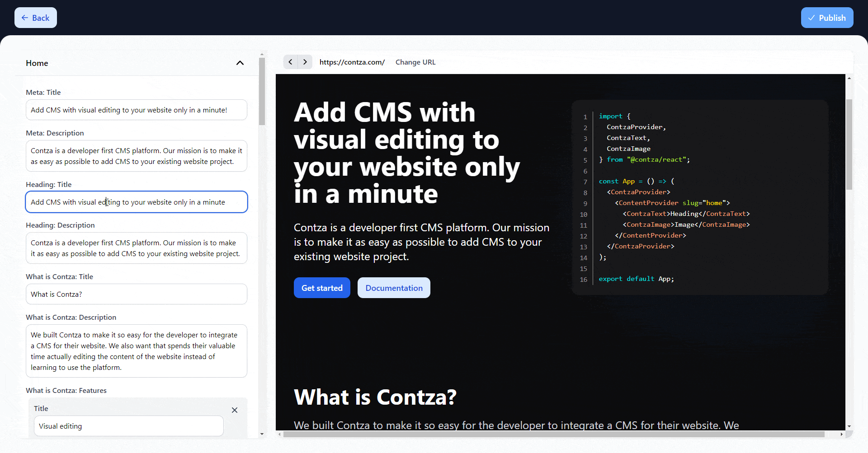Click the 'Meta: Title' label
Image resolution: width=868 pixels, height=453 pixels.
(x=43, y=92)
